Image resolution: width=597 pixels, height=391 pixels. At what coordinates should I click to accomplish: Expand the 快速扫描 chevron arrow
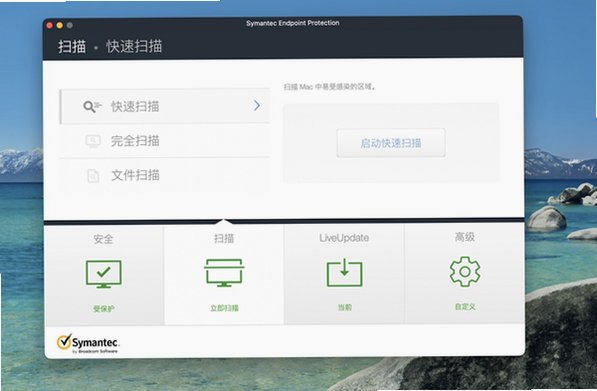click(257, 105)
